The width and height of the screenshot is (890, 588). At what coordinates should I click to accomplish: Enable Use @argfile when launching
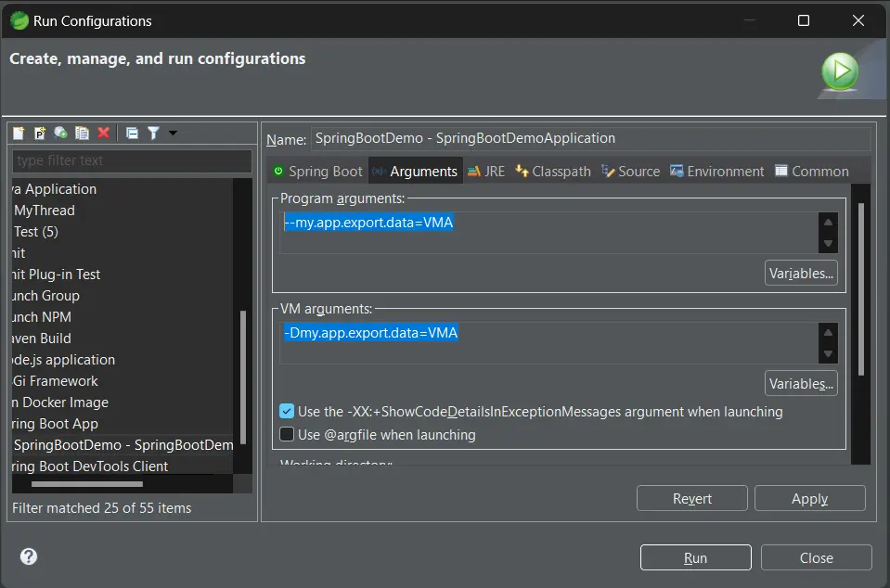[x=287, y=435]
